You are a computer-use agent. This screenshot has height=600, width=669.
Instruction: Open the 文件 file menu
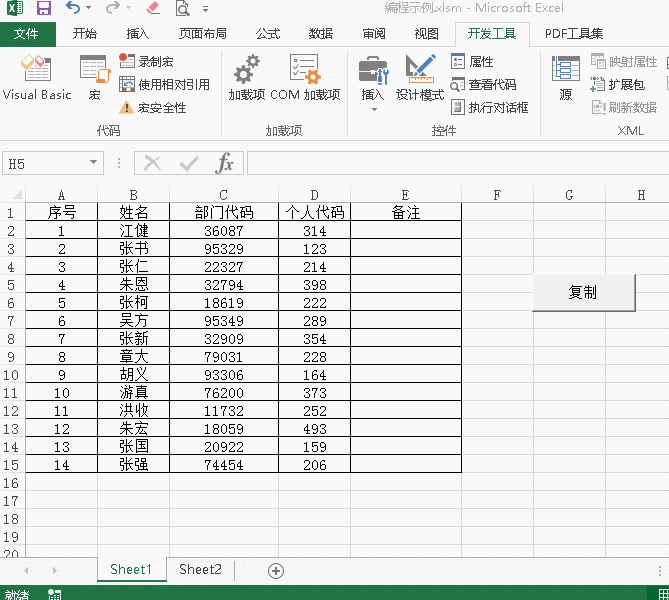coord(26,34)
